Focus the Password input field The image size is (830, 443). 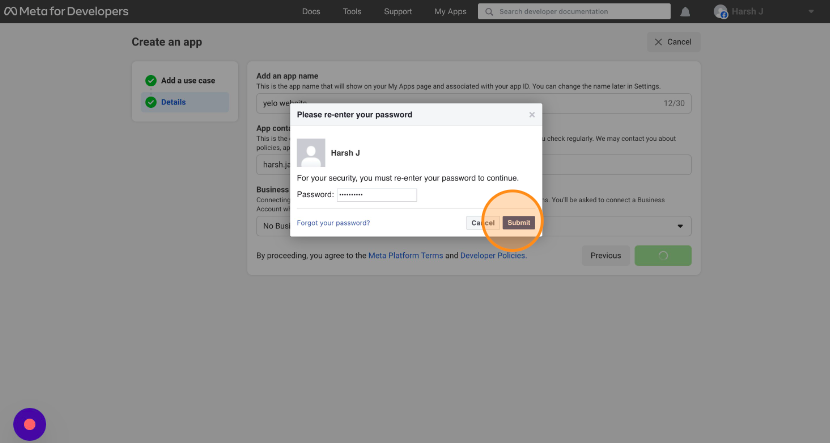click(376, 194)
